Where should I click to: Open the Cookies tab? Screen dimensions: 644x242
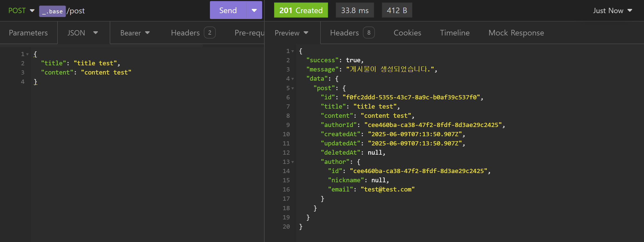407,33
